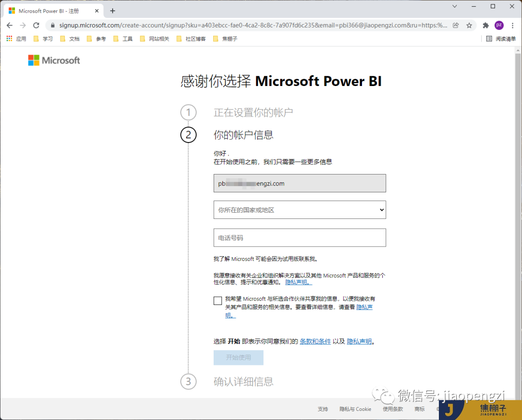Open a new tab with the plus button
Viewport: 522px width, 420px height.
(x=113, y=11)
